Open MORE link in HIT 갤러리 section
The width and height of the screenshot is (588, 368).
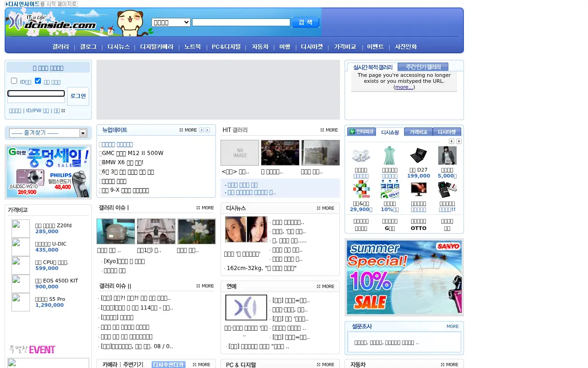[329, 130]
